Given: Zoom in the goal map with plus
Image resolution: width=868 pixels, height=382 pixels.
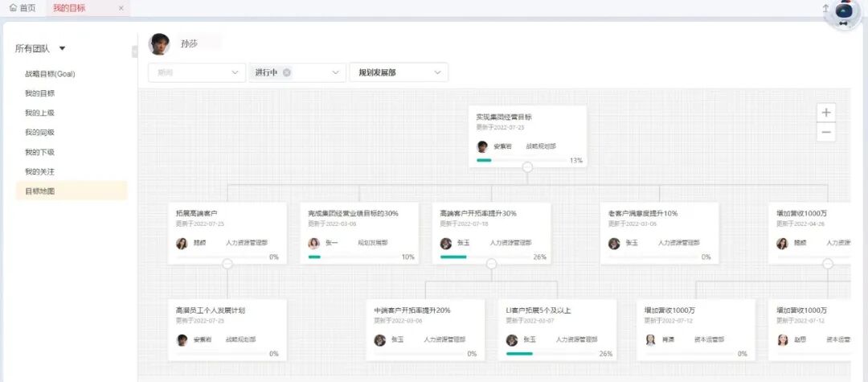Looking at the screenshot, I should 826,113.
